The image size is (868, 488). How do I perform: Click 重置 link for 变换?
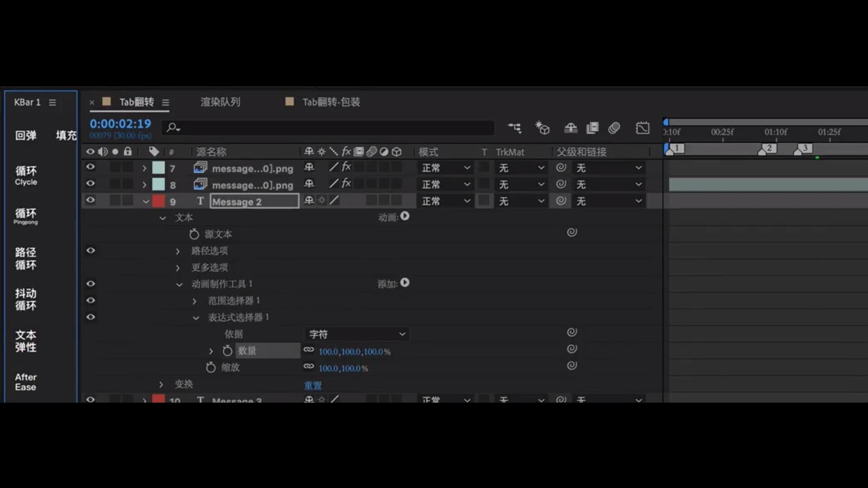[x=313, y=385]
